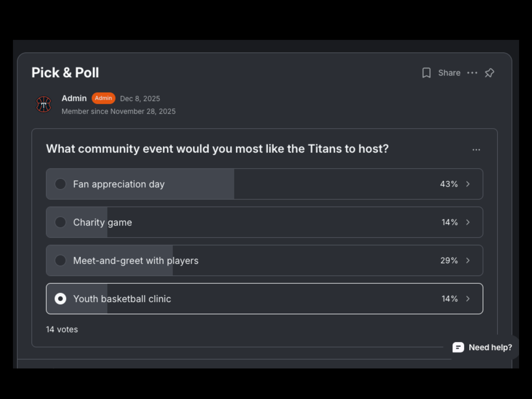Expand Youth basketball clinic results chevron
532x399 pixels.
[x=468, y=299]
